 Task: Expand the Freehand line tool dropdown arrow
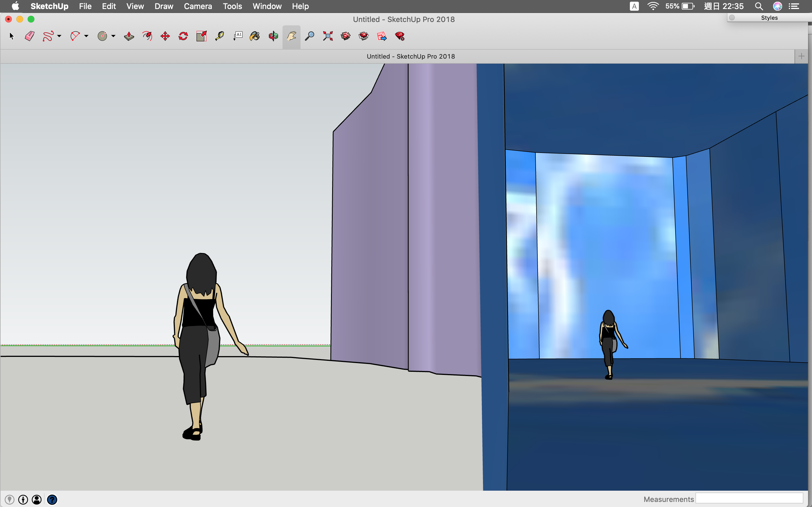point(59,36)
